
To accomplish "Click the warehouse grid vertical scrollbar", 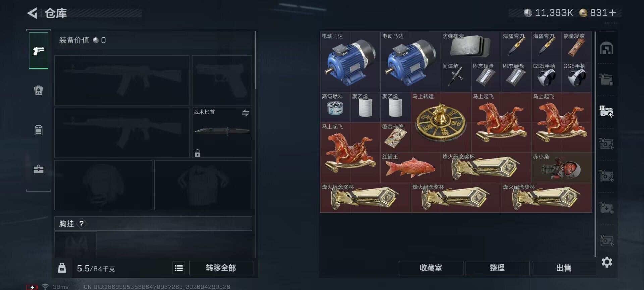I will pos(595,144).
